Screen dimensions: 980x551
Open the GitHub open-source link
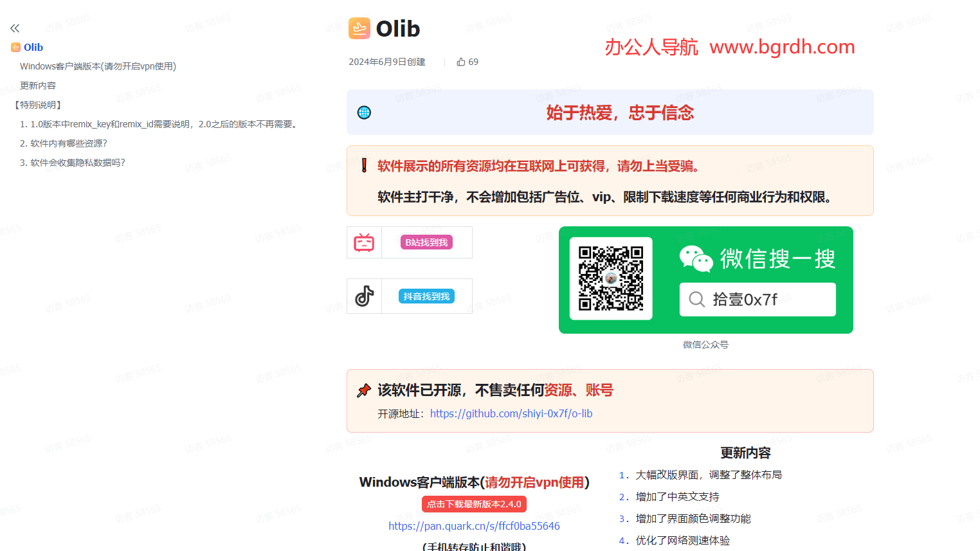[x=511, y=413]
